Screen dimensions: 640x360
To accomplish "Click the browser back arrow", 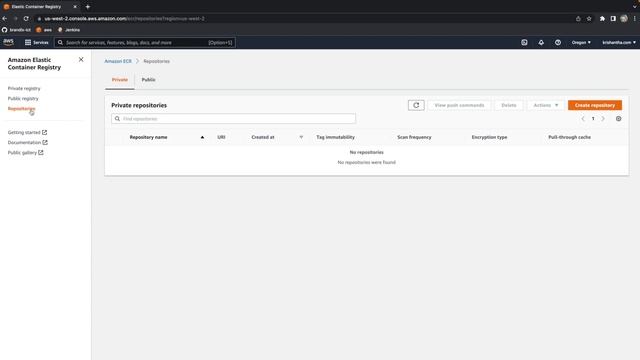I will point(4,19).
